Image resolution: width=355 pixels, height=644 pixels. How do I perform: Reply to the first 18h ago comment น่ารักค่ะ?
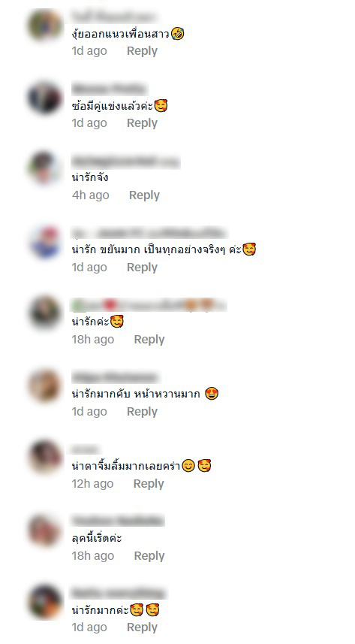(149, 340)
